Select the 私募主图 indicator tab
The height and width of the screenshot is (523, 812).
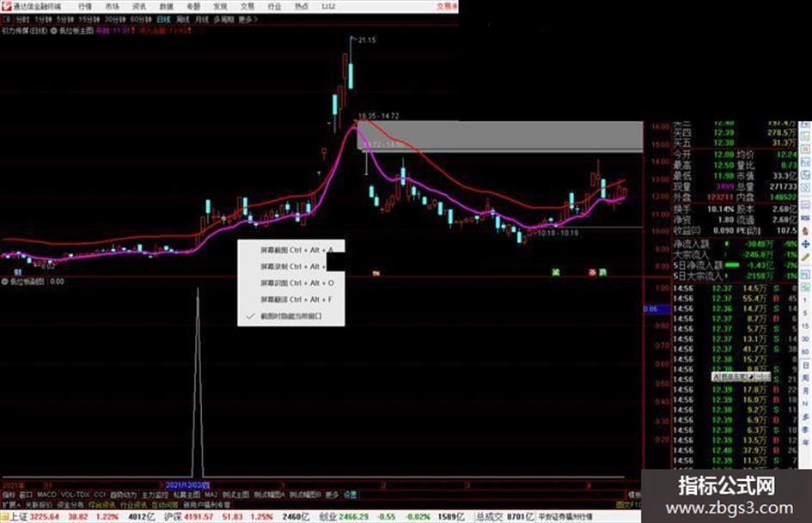tap(187, 495)
